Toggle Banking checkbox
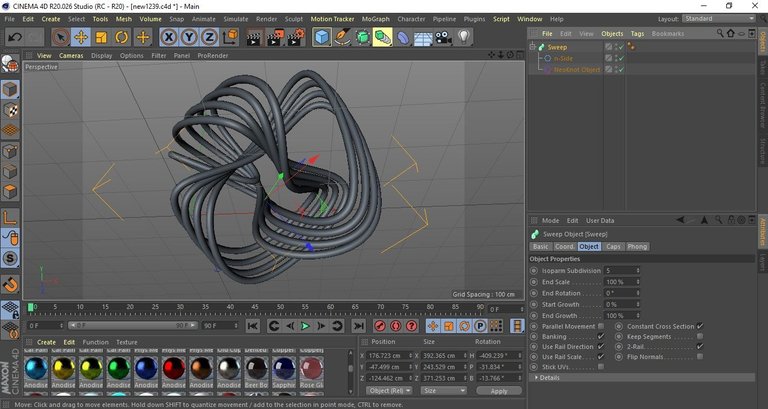Viewport: 768px width, 409px height. [x=601, y=337]
